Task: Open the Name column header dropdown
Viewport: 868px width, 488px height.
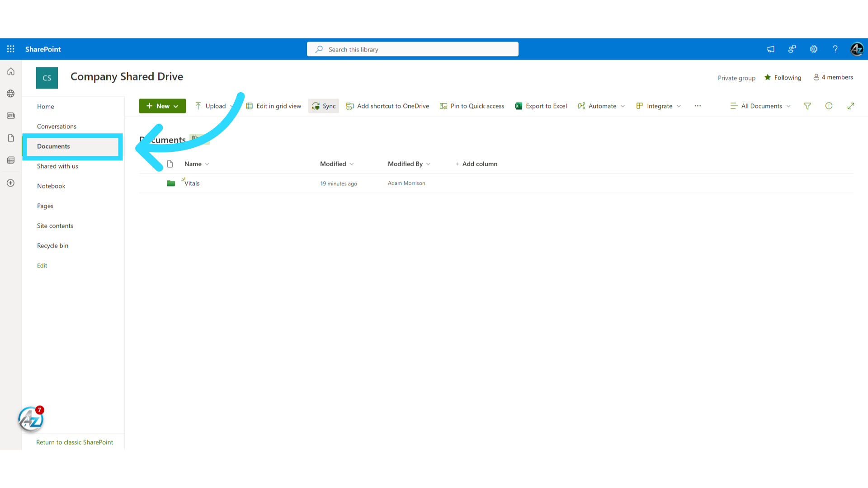Action: tap(197, 164)
